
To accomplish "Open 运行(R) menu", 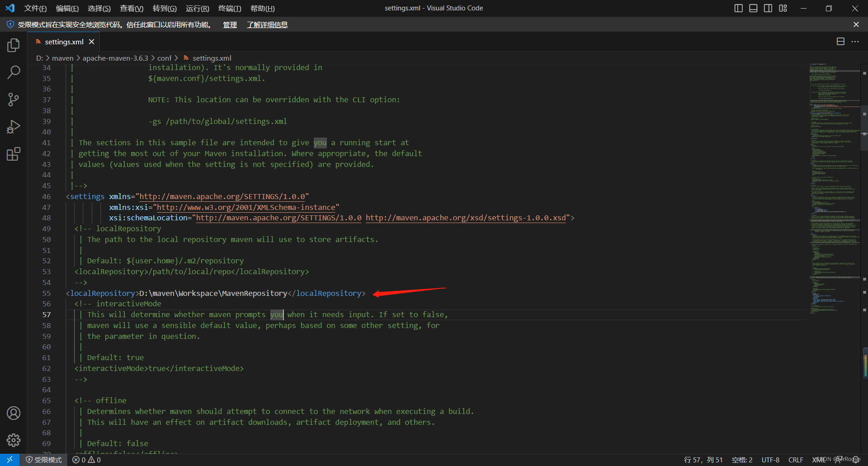I will coord(198,8).
